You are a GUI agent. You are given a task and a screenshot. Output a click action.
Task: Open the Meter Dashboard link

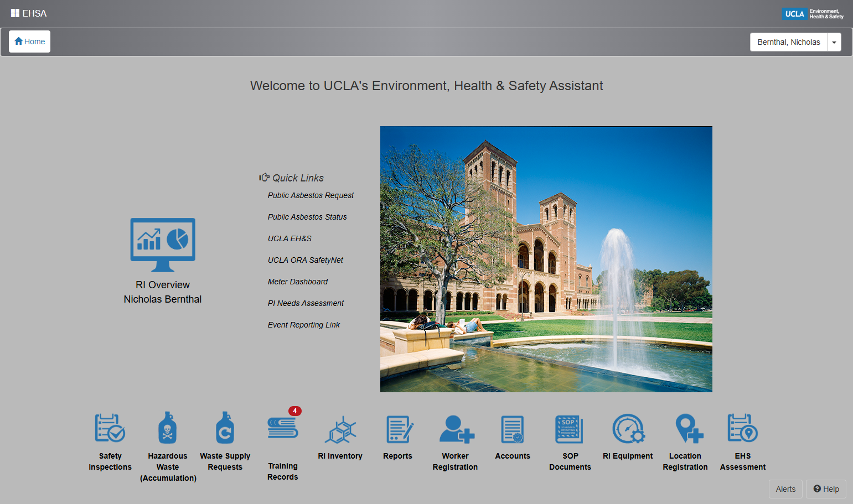pos(298,282)
